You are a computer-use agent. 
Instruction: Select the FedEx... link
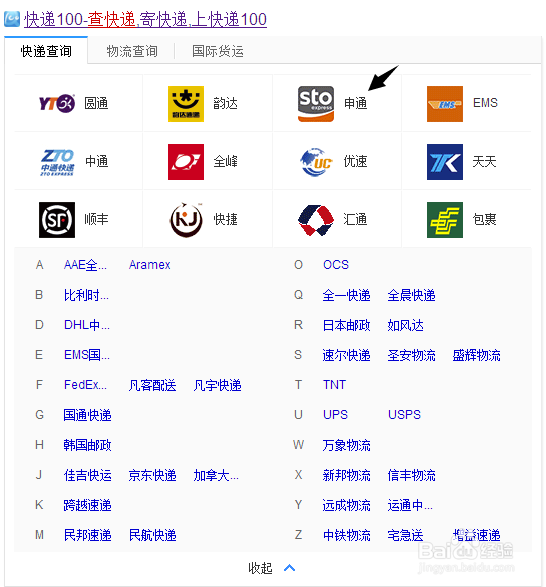tap(85, 385)
